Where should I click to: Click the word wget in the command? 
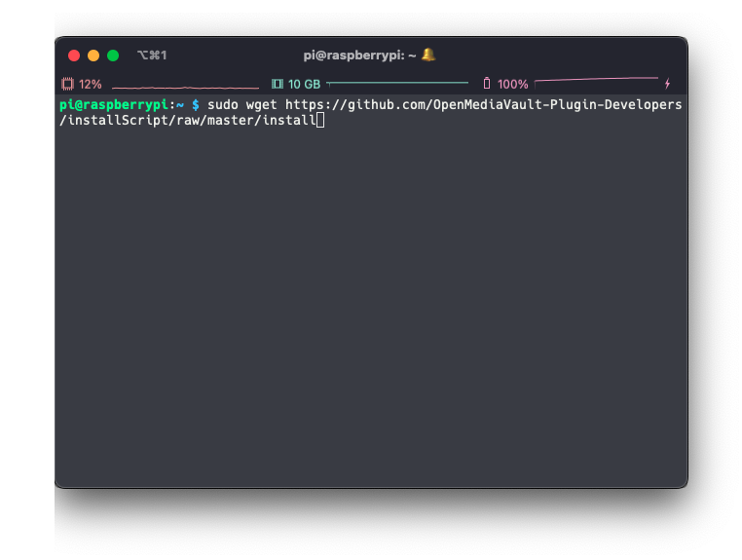[x=262, y=105]
